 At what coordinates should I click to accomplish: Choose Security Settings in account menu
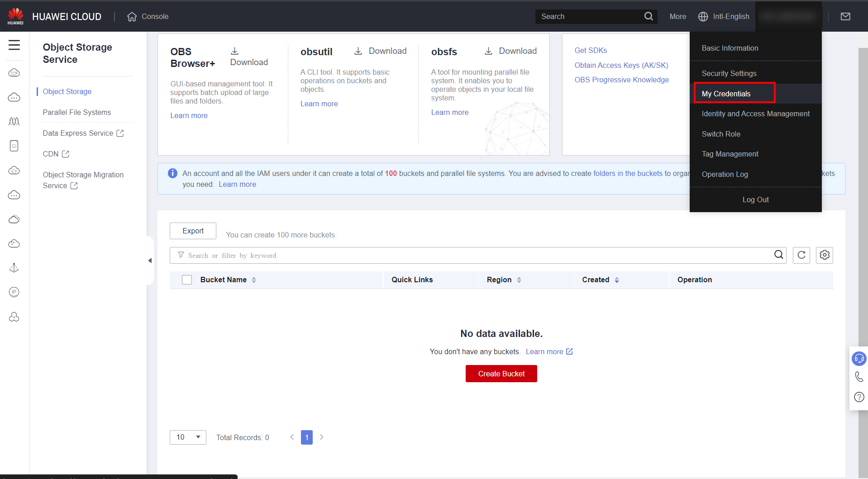pyautogui.click(x=729, y=73)
